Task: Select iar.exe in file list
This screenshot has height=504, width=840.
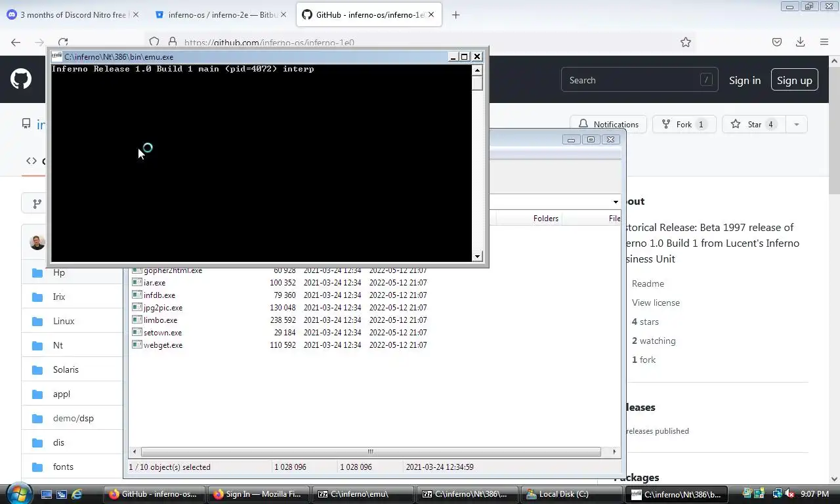Action: (x=154, y=283)
